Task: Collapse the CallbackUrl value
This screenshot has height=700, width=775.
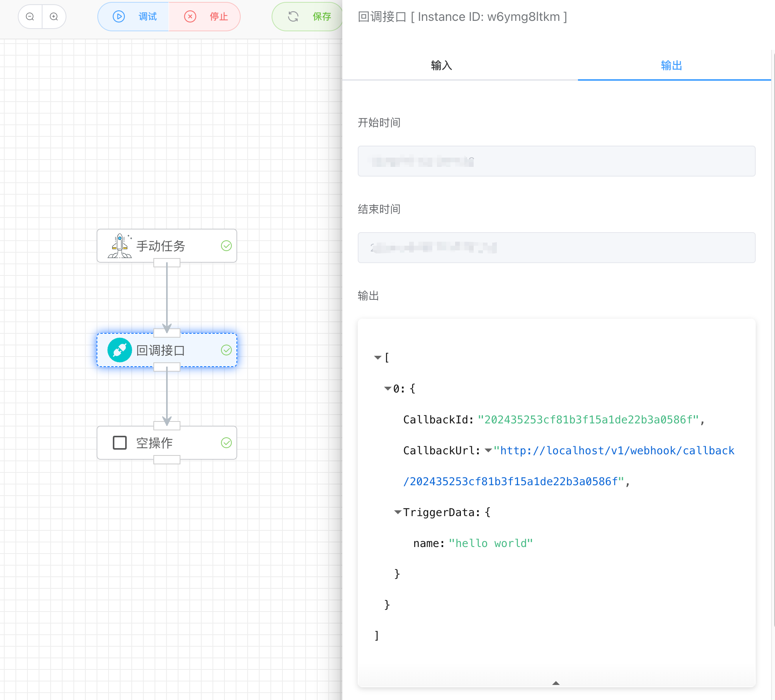Action: [x=488, y=450]
